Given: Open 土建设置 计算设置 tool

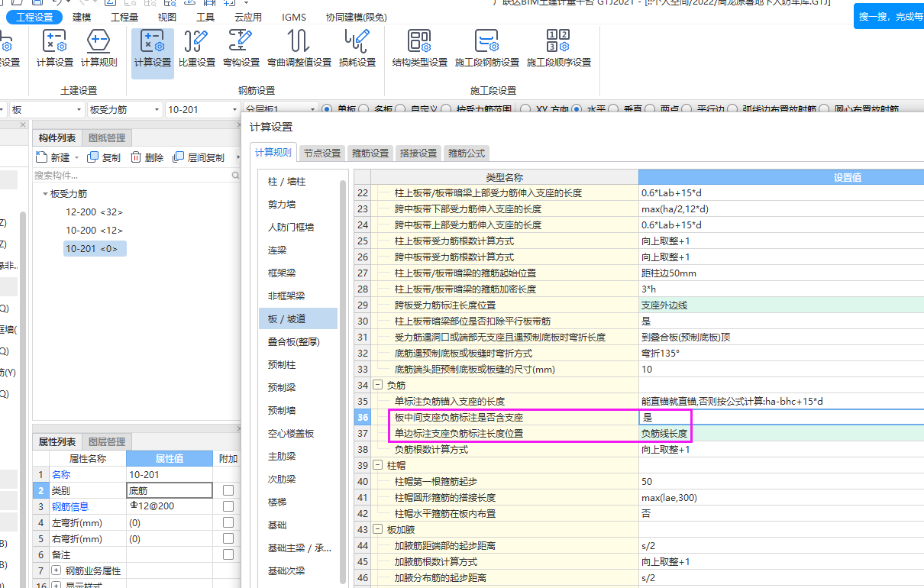Looking at the screenshot, I should point(55,50).
